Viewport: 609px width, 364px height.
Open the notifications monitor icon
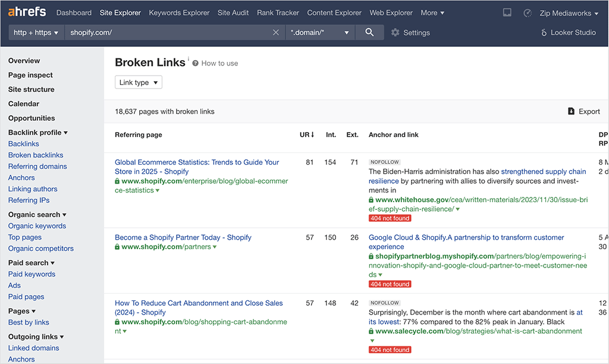pos(507,12)
